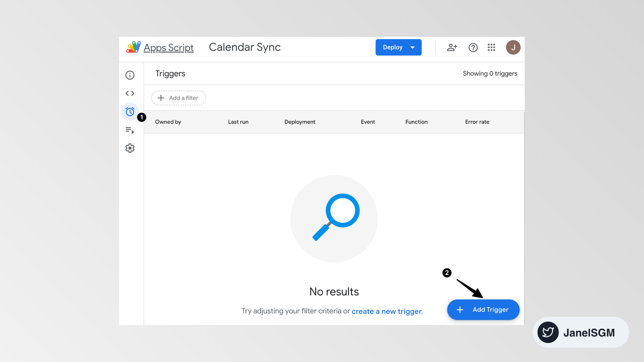Viewport: 644px width, 362px height.
Task: Share project with add-person icon
Action: [452, 47]
